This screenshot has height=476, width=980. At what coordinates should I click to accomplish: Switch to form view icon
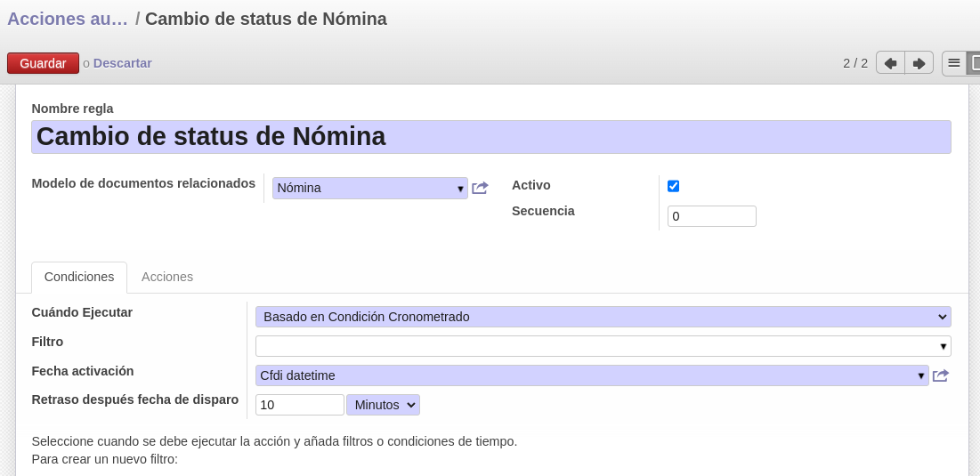pos(974,63)
